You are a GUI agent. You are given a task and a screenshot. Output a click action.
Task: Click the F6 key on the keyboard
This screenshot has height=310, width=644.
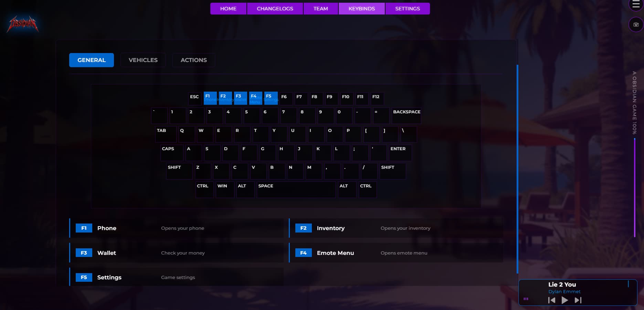click(286, 99)
